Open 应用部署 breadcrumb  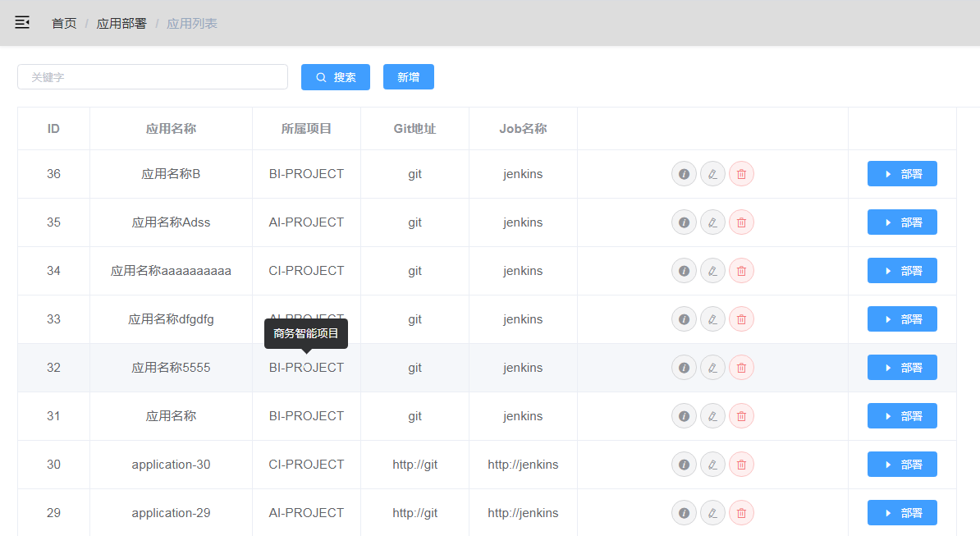[121, 24]
